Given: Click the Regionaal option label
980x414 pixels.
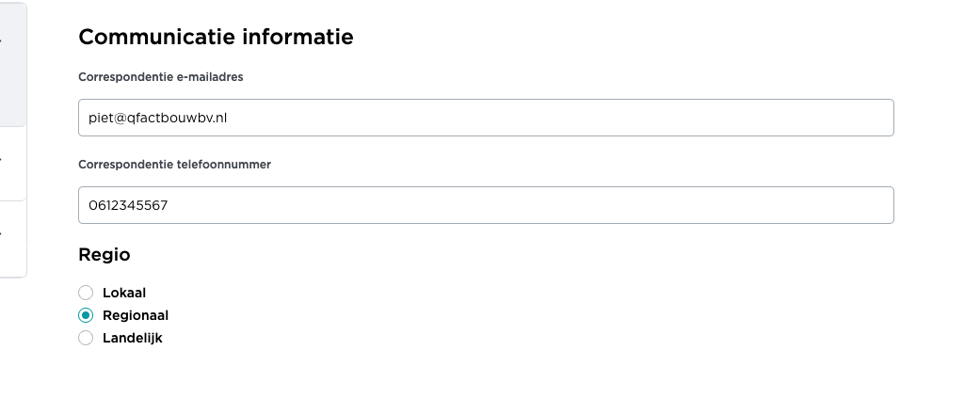Looking at the screenshot, I should pyautogui.click(x=136, y=315).
